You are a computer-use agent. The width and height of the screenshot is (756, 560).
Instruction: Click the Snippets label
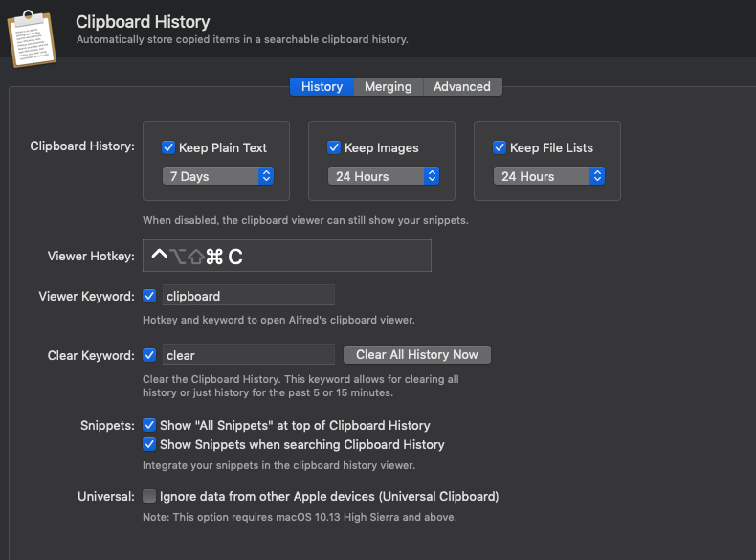(107, 425)
